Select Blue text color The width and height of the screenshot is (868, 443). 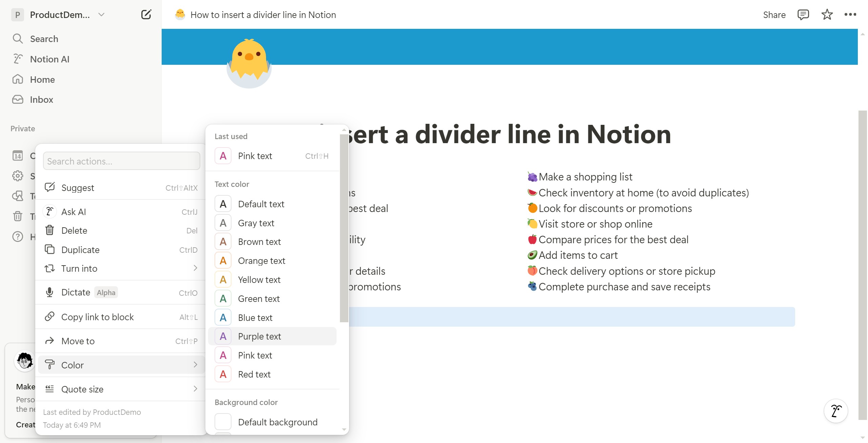click(272, 317)
